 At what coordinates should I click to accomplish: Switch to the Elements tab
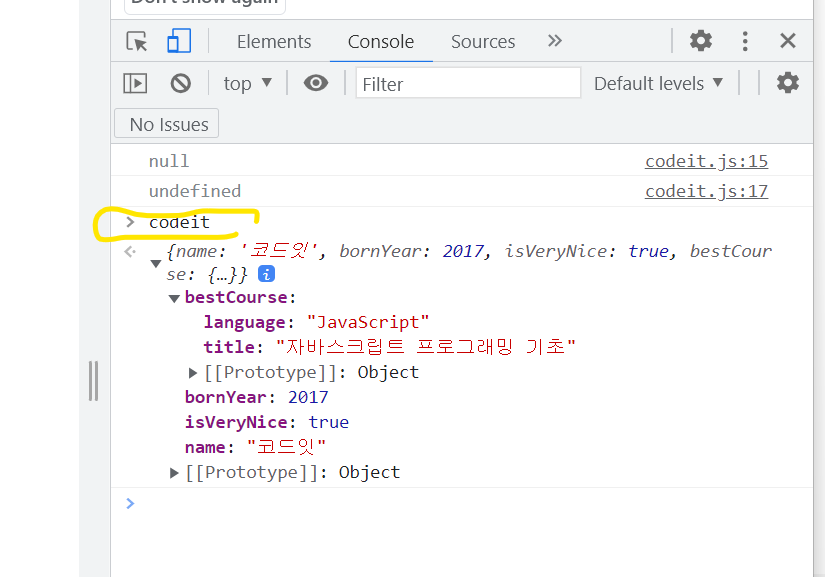click(274, 42)
